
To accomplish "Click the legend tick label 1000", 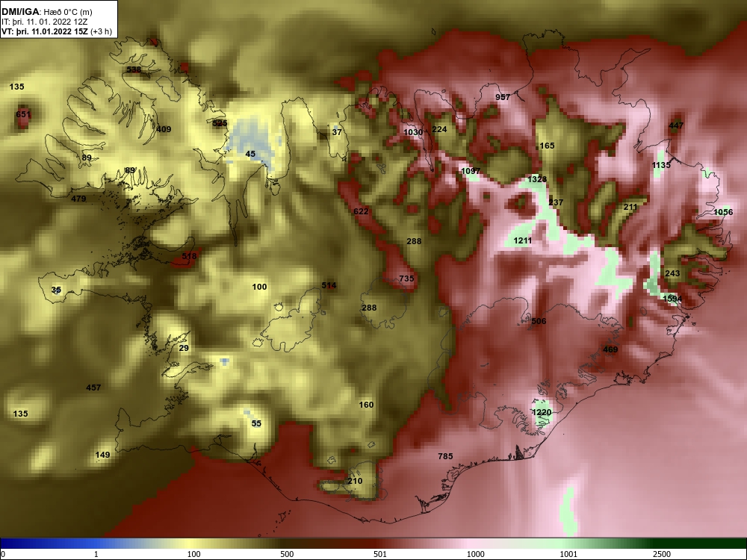I will [x=475, y=554].
